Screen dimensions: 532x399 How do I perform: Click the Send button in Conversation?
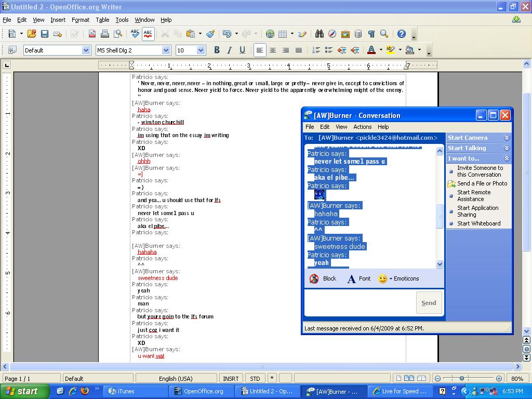coord(429,303)
